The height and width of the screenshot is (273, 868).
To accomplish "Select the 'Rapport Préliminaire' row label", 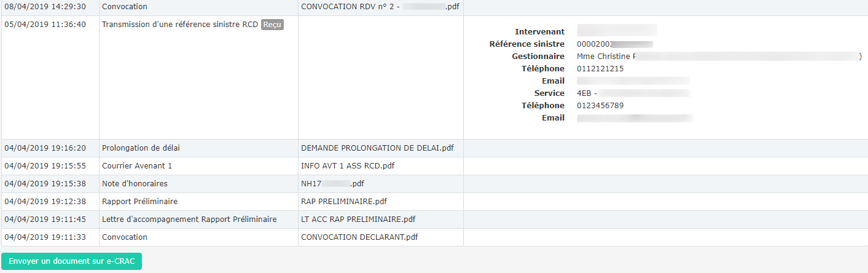I will 139,202.
